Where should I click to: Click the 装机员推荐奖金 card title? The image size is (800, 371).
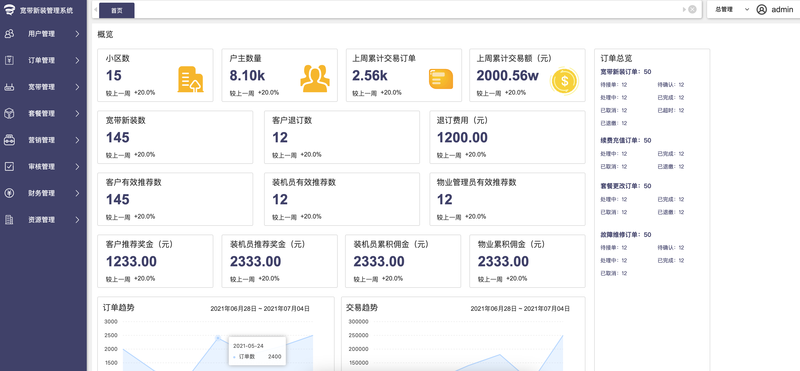tap(267, 244)
